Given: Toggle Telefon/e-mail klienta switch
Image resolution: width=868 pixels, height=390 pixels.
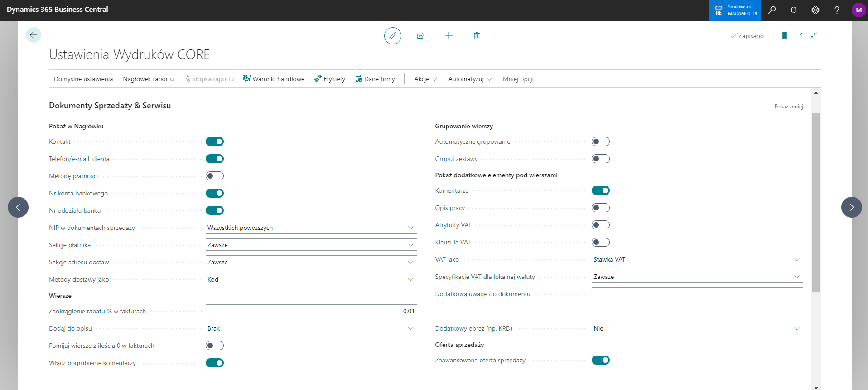Looking at the screenshot, I should (x=215, y=159).
